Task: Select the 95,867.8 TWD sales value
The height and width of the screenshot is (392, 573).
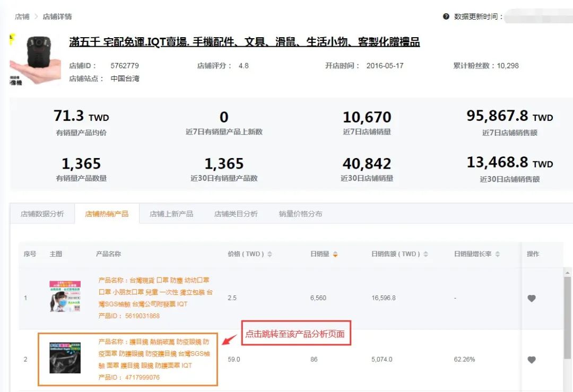Action: click(x=510, y=116)
